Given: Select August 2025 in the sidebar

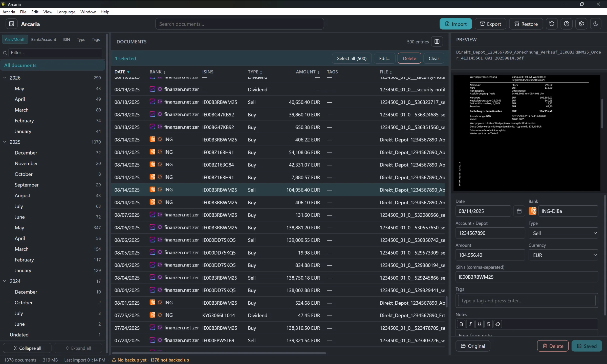Looking at the screenshot, I should (x=53, y=196).
